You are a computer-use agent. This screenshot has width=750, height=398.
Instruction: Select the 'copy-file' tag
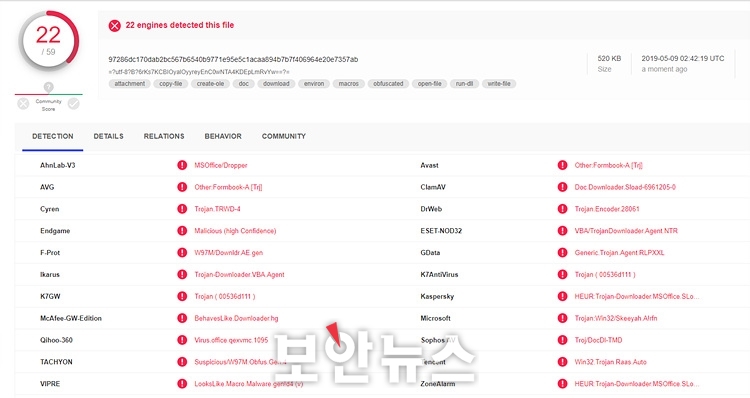171,84
